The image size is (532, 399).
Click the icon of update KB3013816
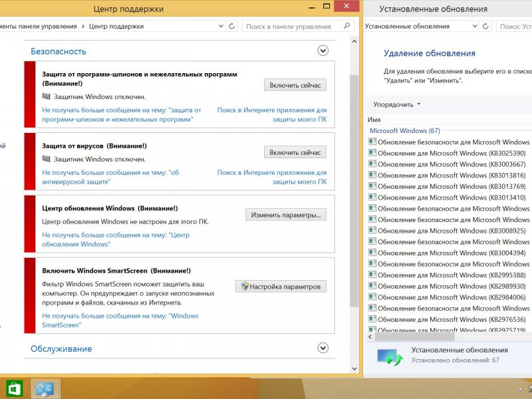pos(372,175)
